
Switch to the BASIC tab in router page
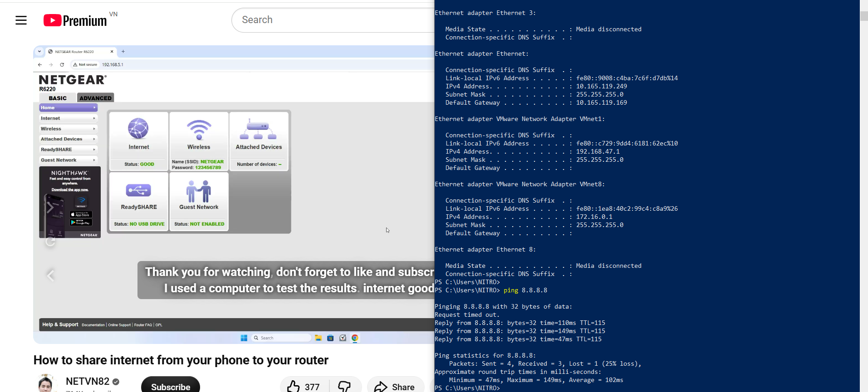(58, 98)
